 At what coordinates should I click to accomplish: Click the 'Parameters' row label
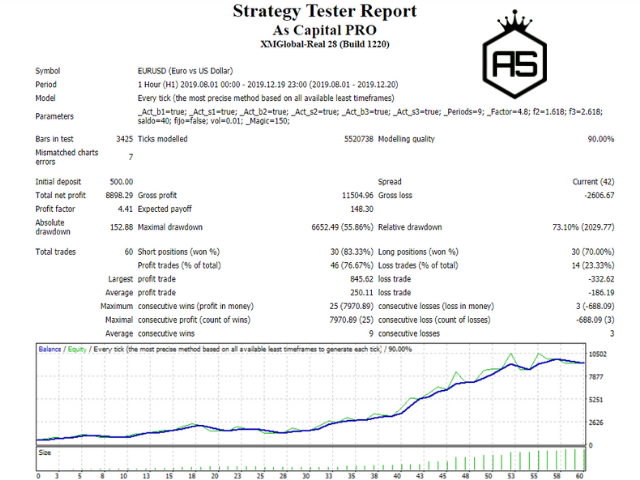pyautogui.click(x=54, y=116)
